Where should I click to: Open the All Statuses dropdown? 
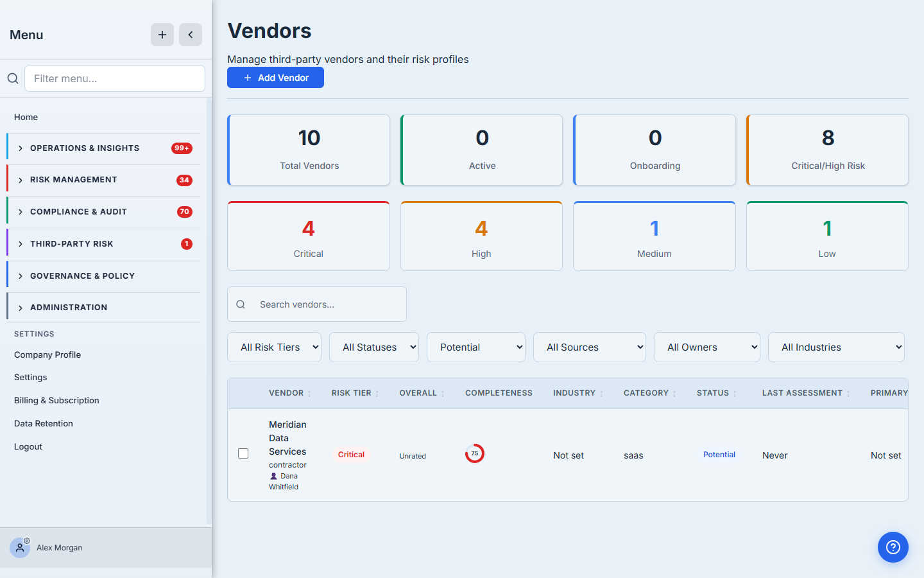(374, 347)
